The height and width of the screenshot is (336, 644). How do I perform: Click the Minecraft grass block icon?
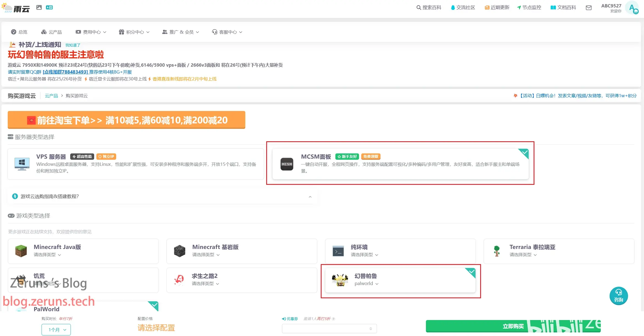(x=21, y=251)
